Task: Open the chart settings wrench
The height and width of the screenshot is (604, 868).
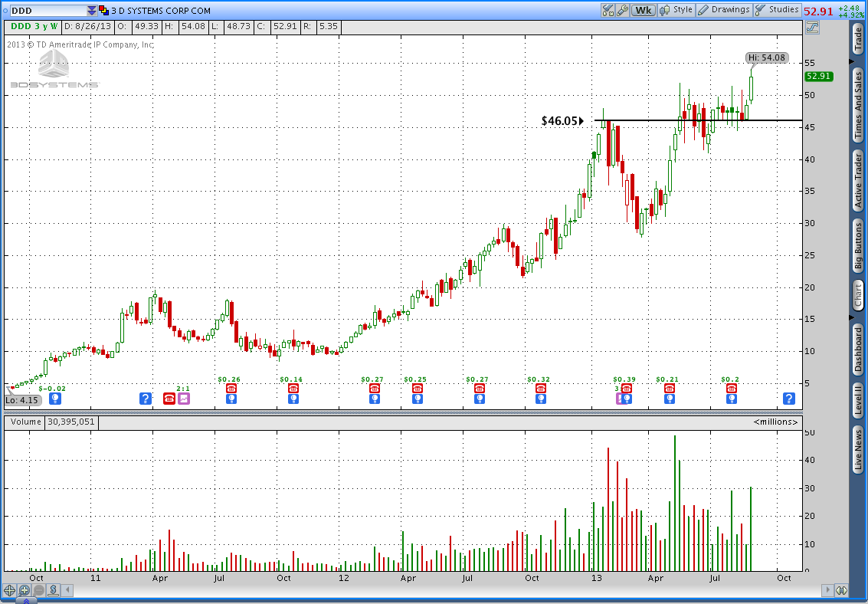Action: coord(623,10)
